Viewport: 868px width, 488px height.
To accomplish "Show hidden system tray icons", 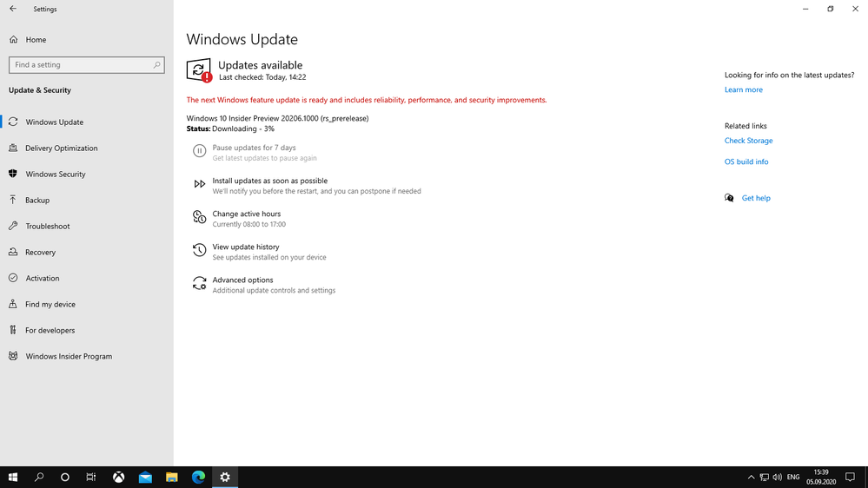I will pyautogui.click(x=752, y=477).
